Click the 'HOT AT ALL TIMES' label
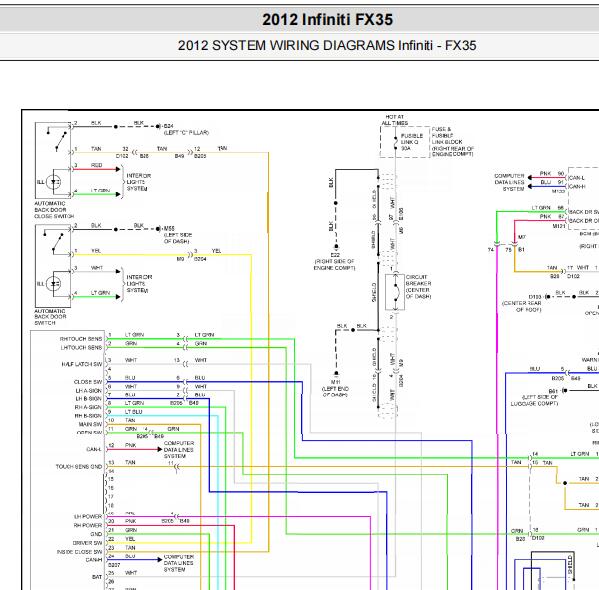 tap(395, 120)
